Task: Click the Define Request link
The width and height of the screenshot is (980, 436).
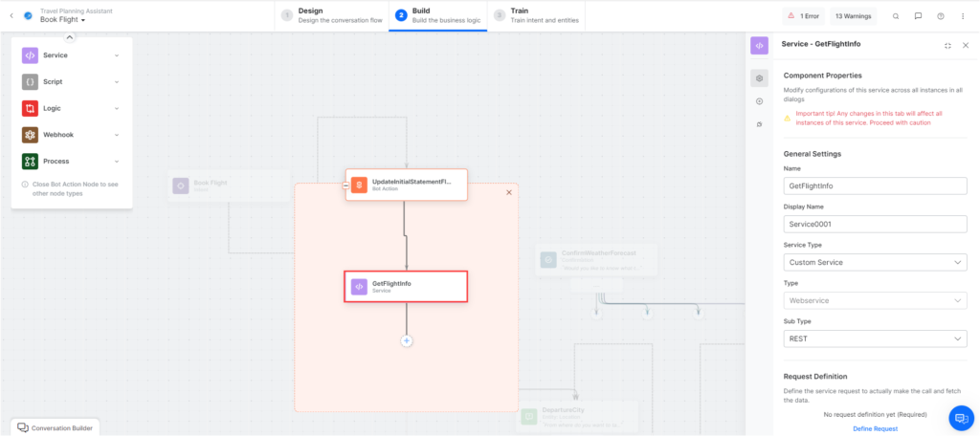Action: 875,428
